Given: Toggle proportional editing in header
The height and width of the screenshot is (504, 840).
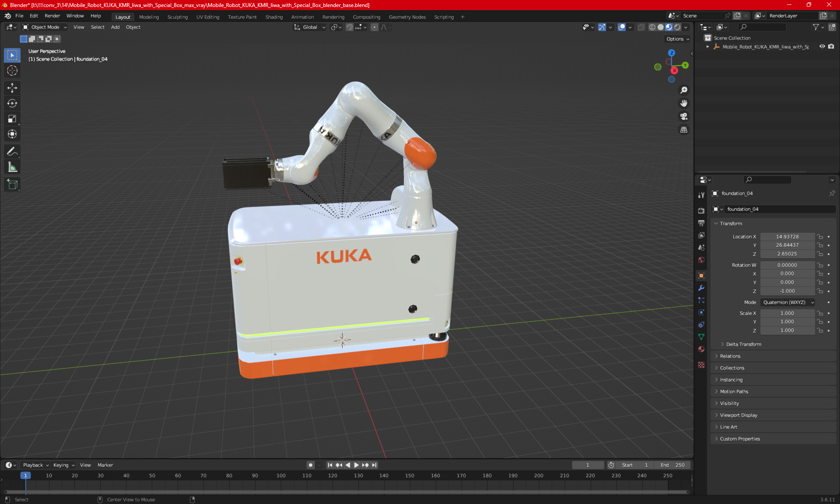Looking at the screenshot, I should 374,27.
